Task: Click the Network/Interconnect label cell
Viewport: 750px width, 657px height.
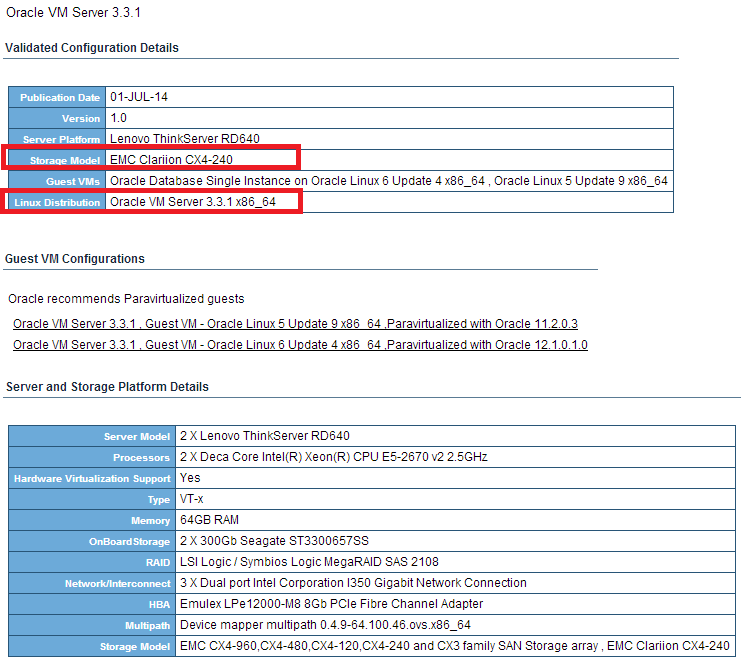Action: pyautogui.click(x=92, y=583)
